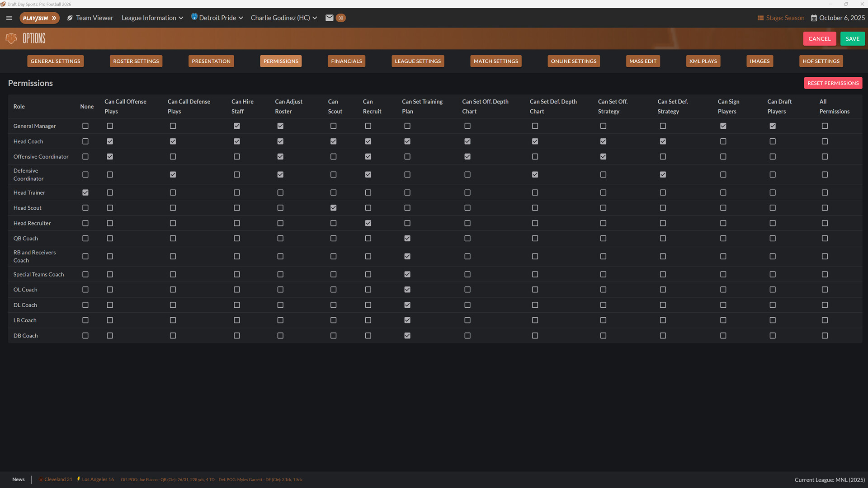Viewport: 868px width, 488px height.
Task: Disable Can Call Offense Plays for Head Coach
Action: click(x=109, y=141)
